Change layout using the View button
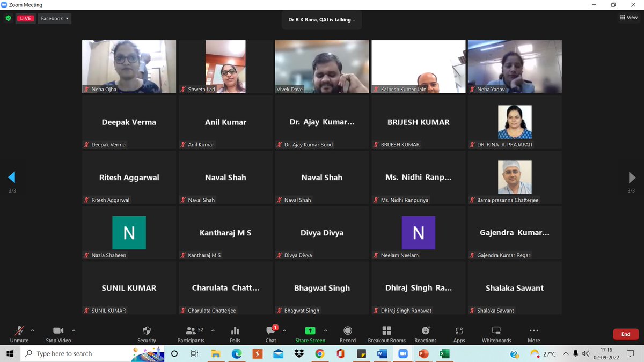This screenshot has width=644, height=362. pyautogui.click(x=628, y=17)
